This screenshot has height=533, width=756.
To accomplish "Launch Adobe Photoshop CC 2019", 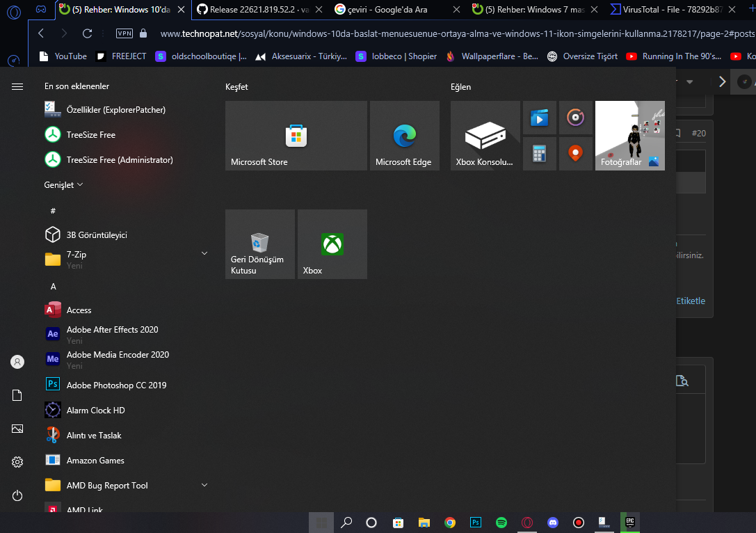I will click(x=125, y=385).
